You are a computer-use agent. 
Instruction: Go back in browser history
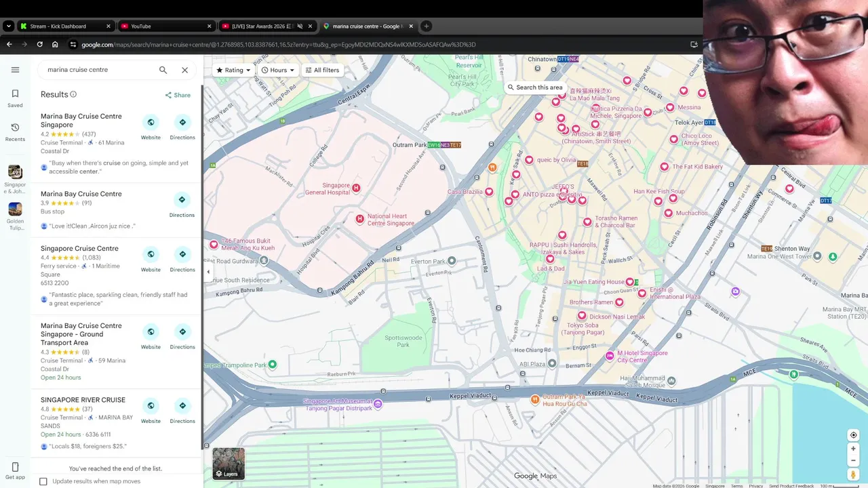pyautogui.click(x=9, y=45)
